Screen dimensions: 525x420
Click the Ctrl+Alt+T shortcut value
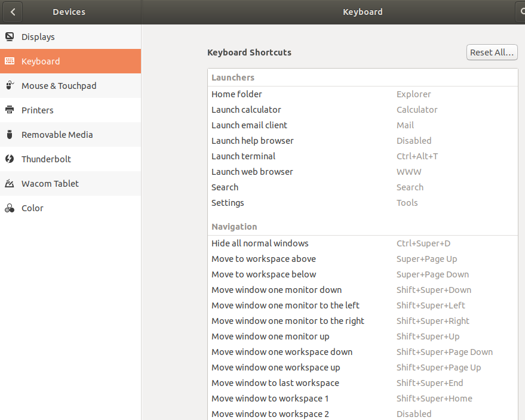click(x=417, y=156)
